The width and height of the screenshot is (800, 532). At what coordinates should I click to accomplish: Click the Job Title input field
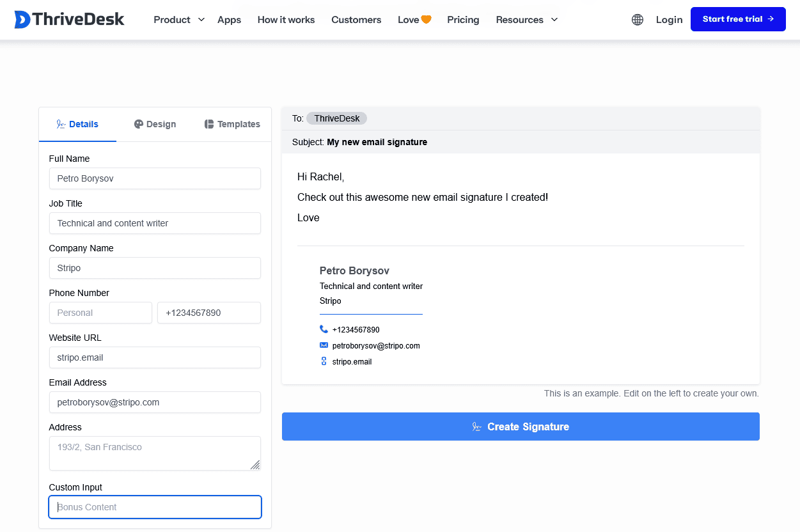(155, 223)
